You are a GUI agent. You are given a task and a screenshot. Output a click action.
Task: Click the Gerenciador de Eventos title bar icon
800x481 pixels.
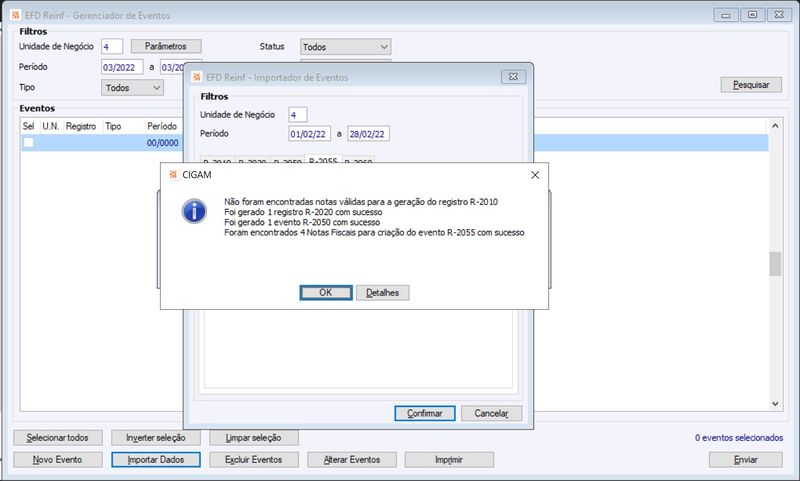pos(15,15)
